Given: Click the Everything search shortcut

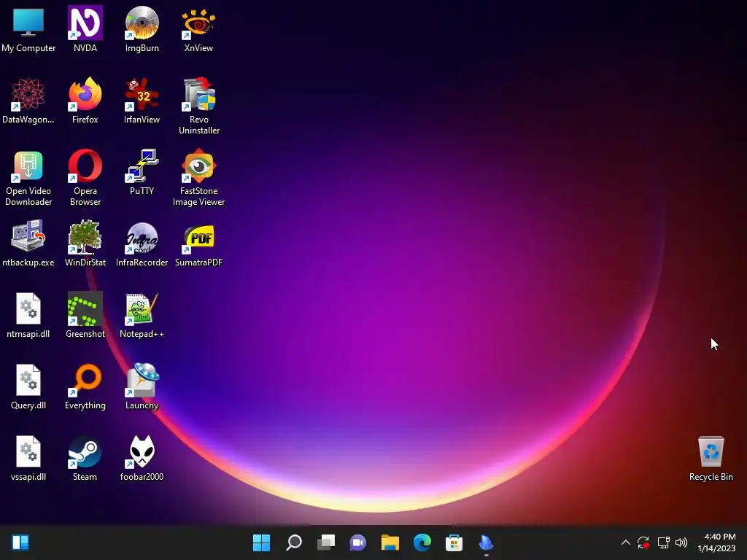Looking at the screenshot, I should pyautogui.click(x=85, y=386).
